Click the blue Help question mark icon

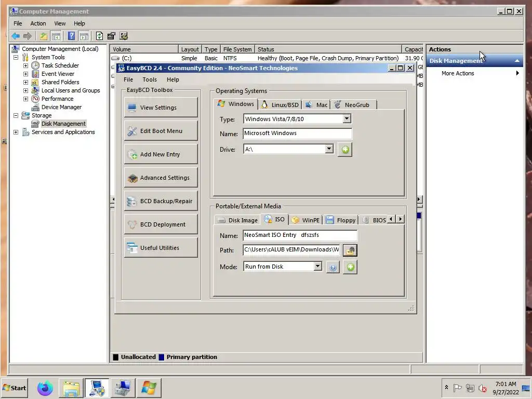(71, 36)
